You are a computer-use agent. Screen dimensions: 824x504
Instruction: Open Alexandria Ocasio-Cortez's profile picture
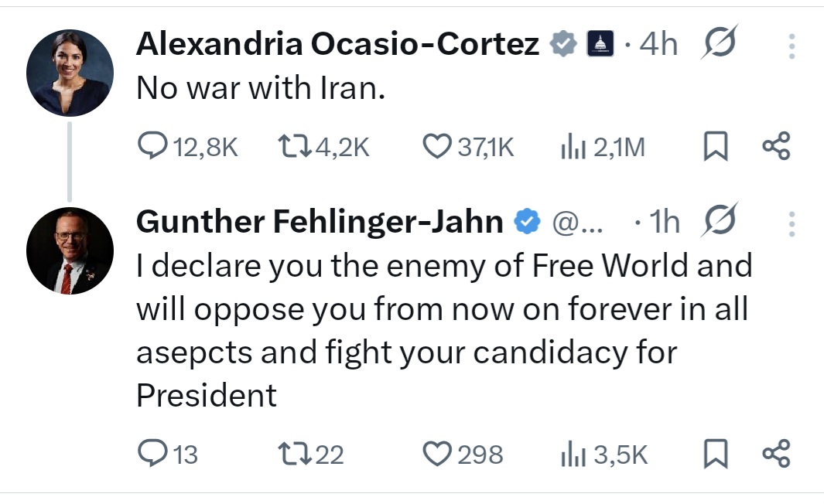70,73
